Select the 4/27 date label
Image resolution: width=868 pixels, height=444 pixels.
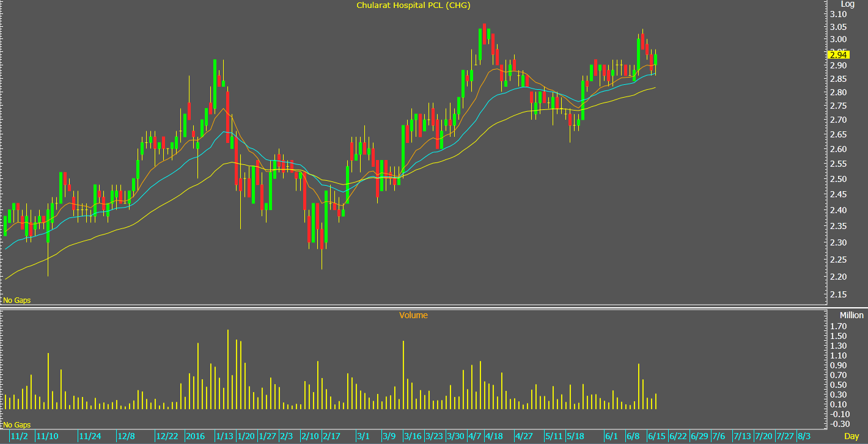point(524,436)
